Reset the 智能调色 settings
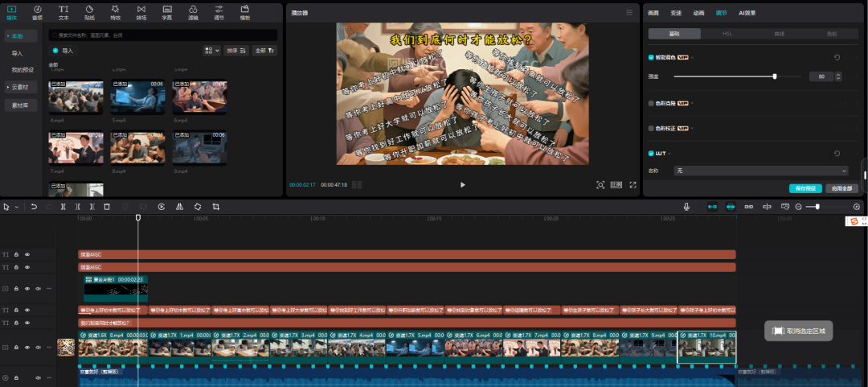Viewport: 868px width, 387px height. tap(837, 57)
